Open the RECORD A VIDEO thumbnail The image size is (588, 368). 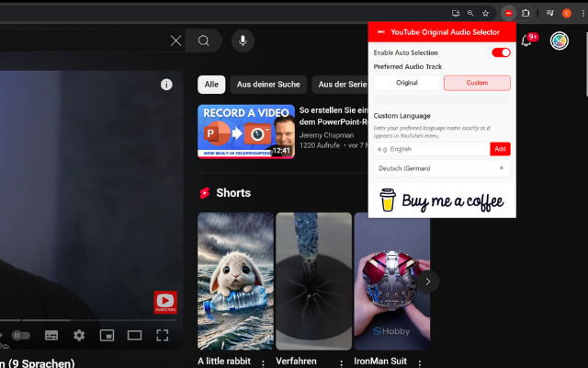click(246, 132)
